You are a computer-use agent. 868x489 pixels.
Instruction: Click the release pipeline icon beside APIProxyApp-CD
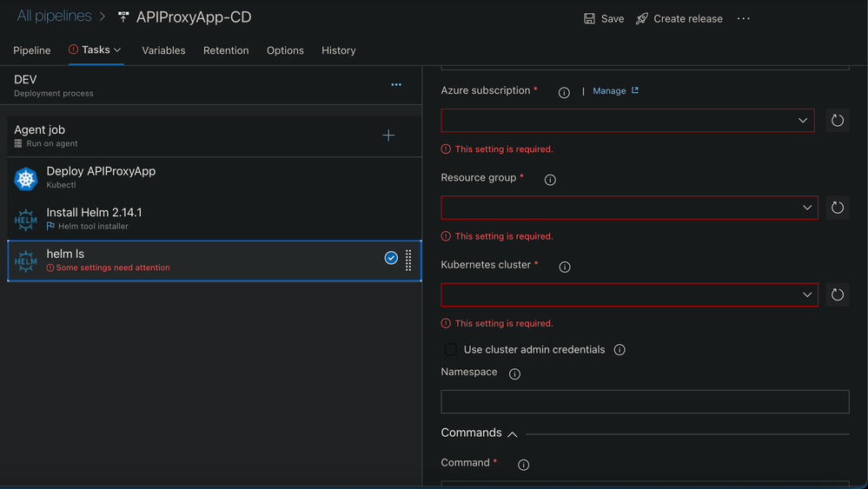pos(123,17)
